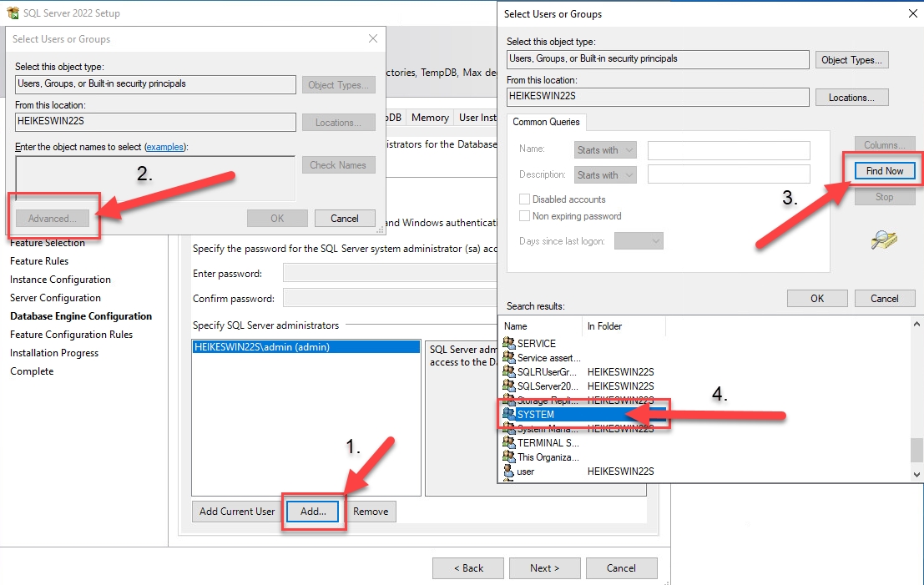Open the Description 'Starts with' dropdown
This screenshot has height=585, width=924.
[605, 174]
